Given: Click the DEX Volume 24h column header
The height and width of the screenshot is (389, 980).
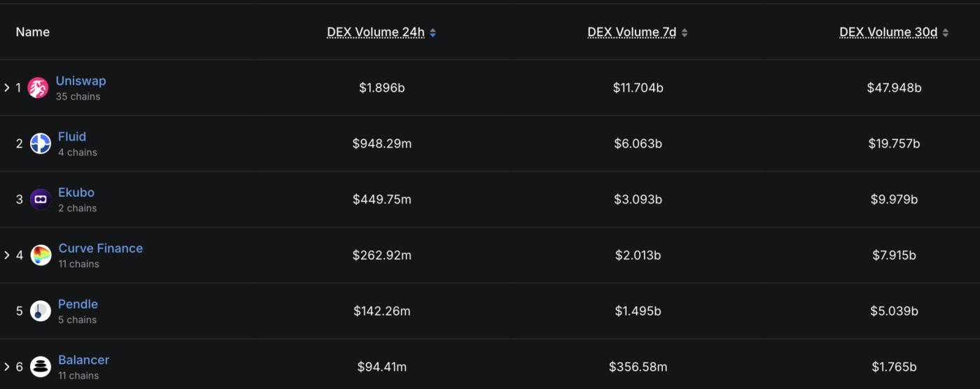Looking at the screenshot, I should 376,32.
